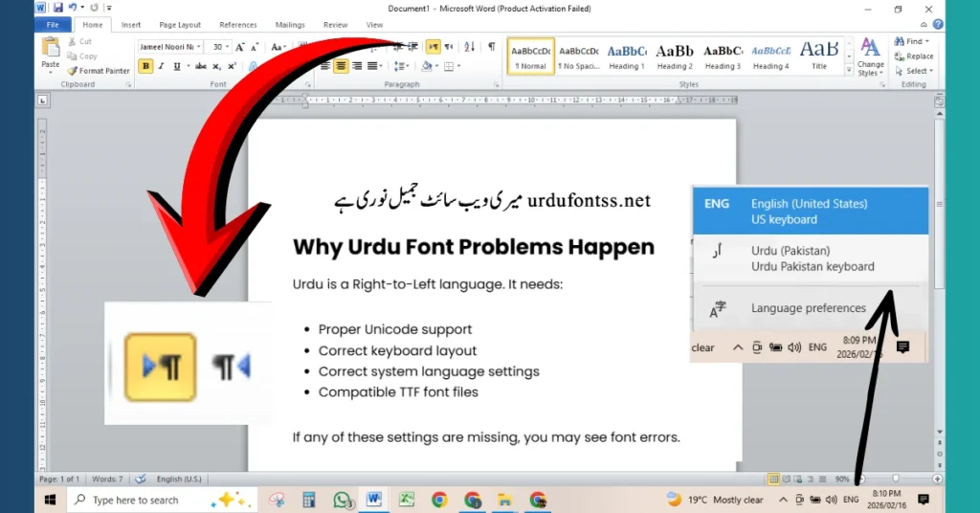Check proofing errors icon in status bar
Image resolution: width=980 pixels, height=513 pixels.
click(141, 480)
